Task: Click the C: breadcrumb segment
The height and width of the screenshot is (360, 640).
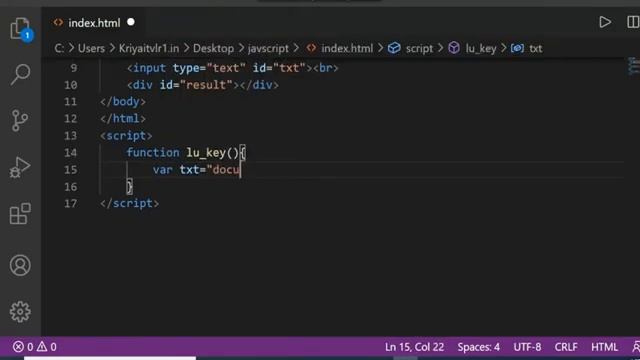Action: click(59, 48)
